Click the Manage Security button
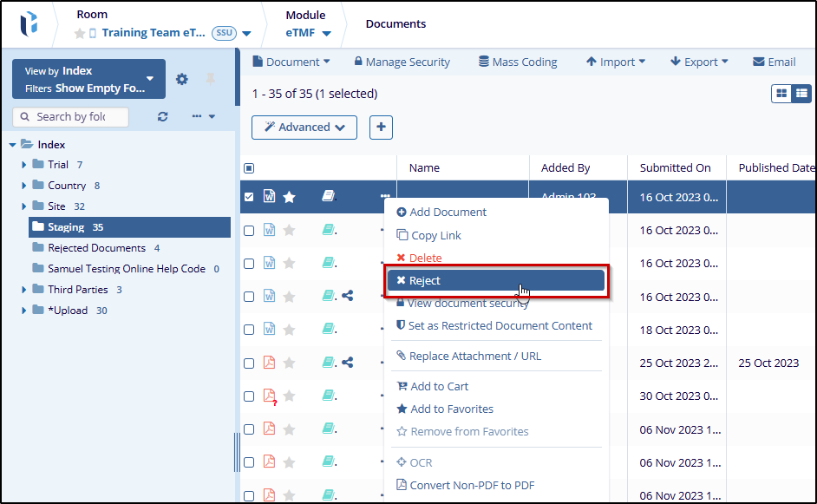817x504 pixels. coord(402,62)
